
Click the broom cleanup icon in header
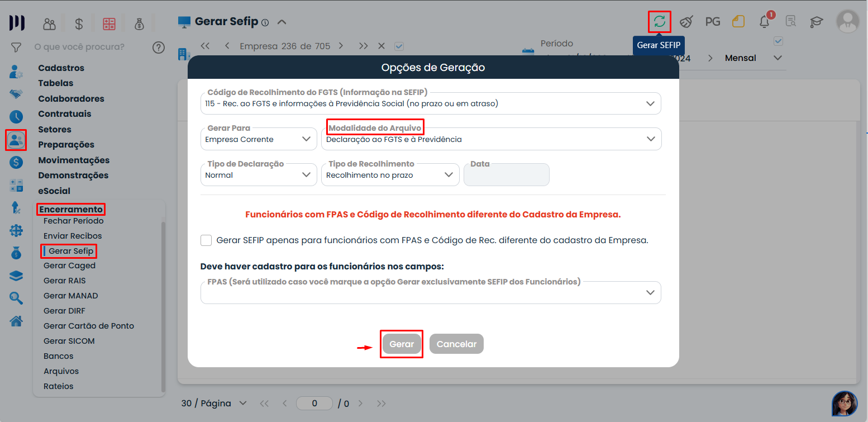686,22
